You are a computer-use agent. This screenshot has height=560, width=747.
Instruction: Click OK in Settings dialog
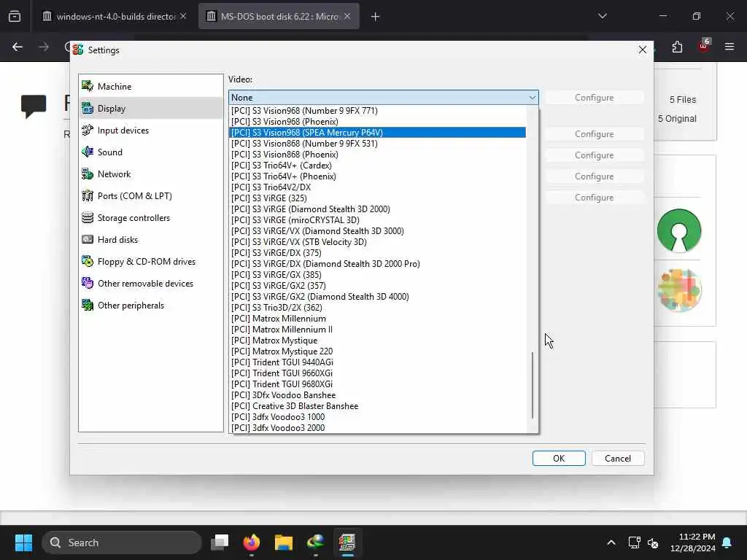pos(559,458)
